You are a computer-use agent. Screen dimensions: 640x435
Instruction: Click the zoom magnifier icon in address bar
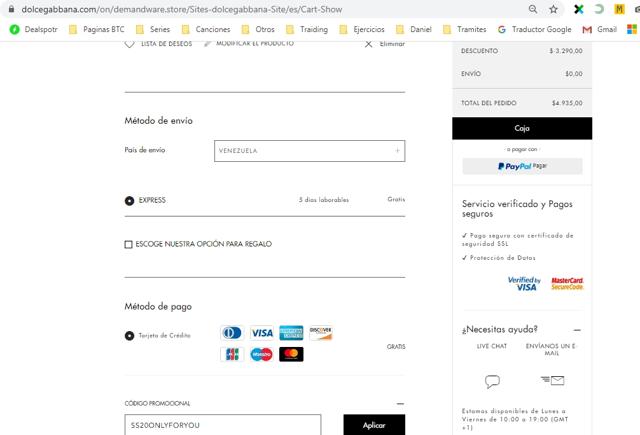pos(533,9)
